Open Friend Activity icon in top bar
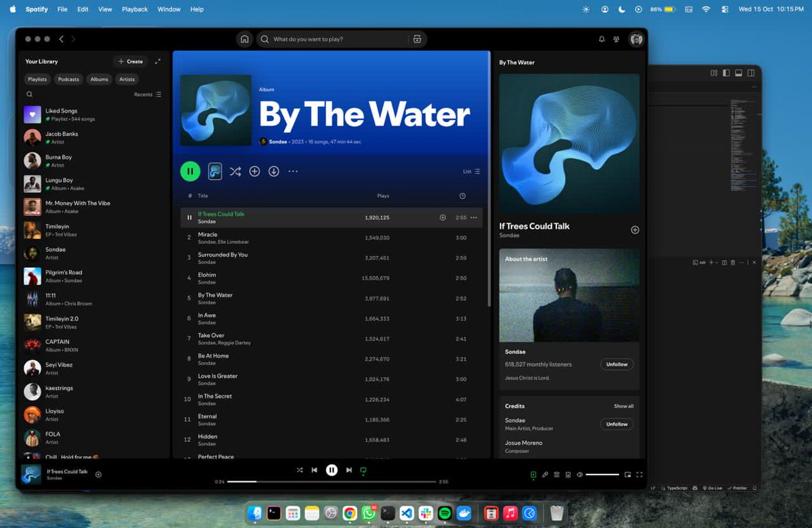This screenshot has height=528, width=812. pos(616,39)
